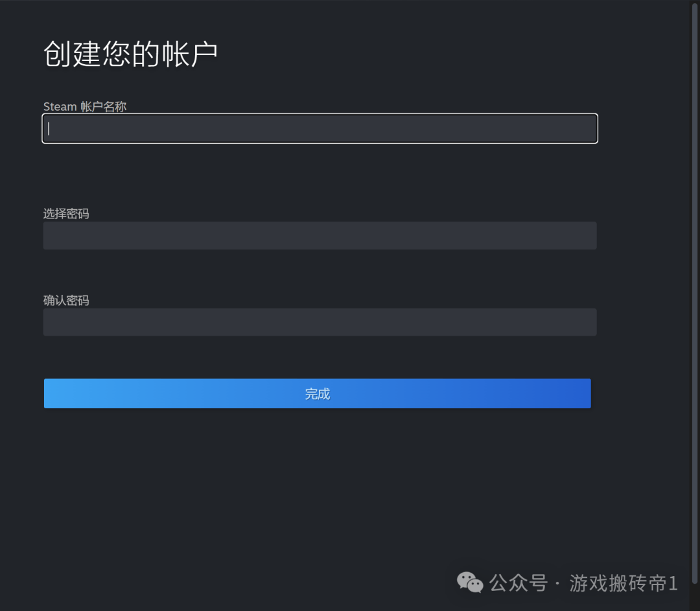This screenshot has width=700, height=611.
Task: Click the blinking text cursor in account name box
Action: 49,129
